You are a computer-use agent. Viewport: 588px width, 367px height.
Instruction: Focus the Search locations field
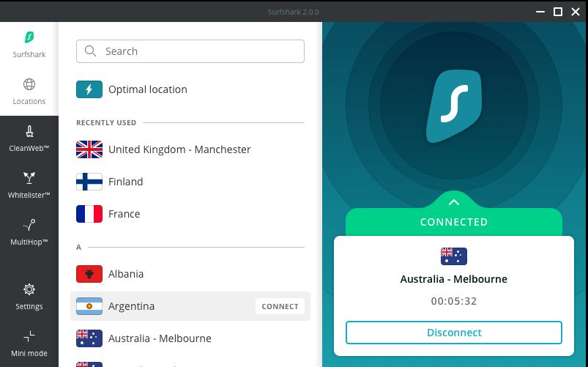[x=190, y=51]
